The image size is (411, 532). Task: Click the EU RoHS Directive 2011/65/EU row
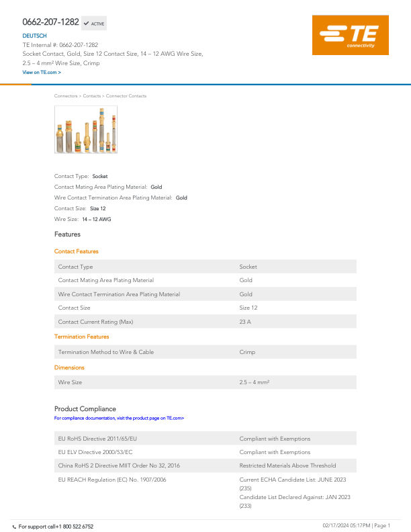[x=205, y=439]
